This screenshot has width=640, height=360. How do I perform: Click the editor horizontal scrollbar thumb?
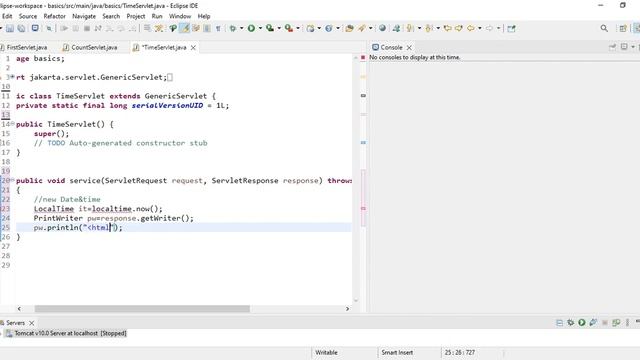click(142, 309)
